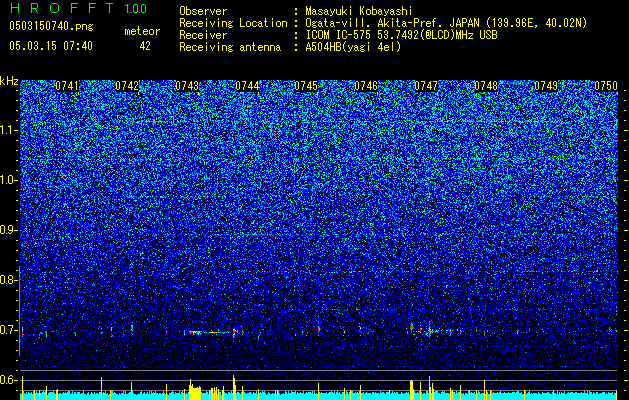The width and height of the screenshot is (629, 400).
Task: Click the observer name Masayuki Kobayashi
Action: (359, 11)
